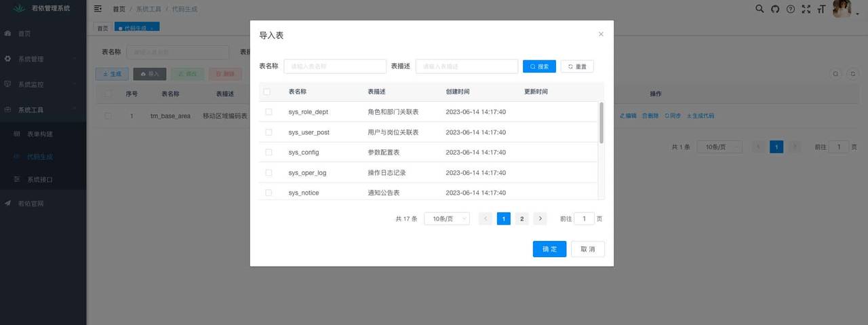Close the 代码生成 tab using its x
Viewport: 868px width, 325px height.
(x=153, y=28)
